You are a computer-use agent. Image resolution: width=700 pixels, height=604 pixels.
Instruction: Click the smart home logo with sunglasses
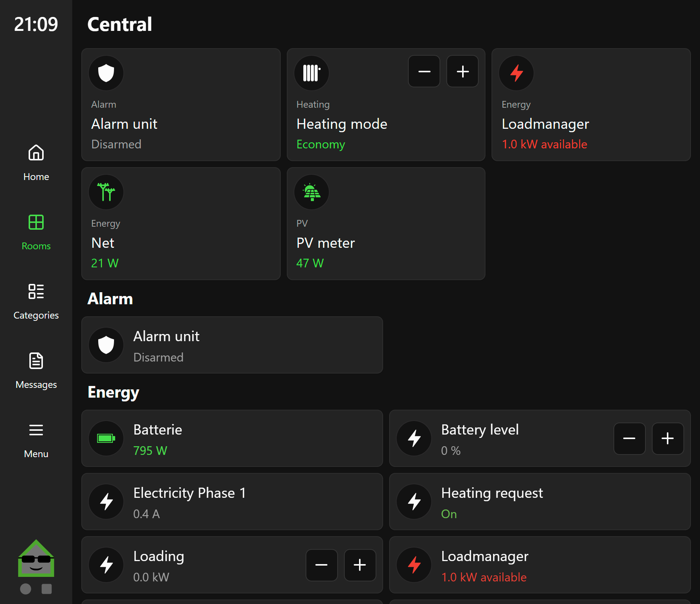(x=36, y=559)
